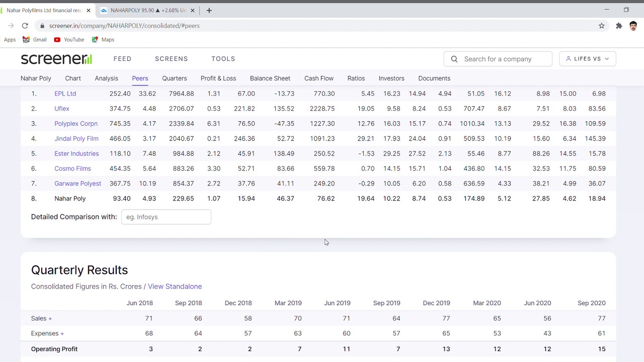This screenshot has width=644, height=362.
Task: Click the Sep 2020 column header
Action: coord(592,303)
